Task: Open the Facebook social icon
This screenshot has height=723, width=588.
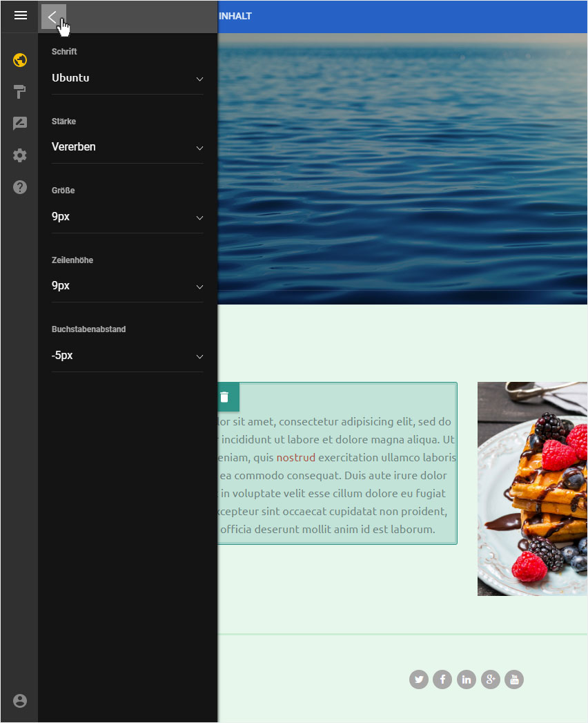Action: (x=442, y=679)
